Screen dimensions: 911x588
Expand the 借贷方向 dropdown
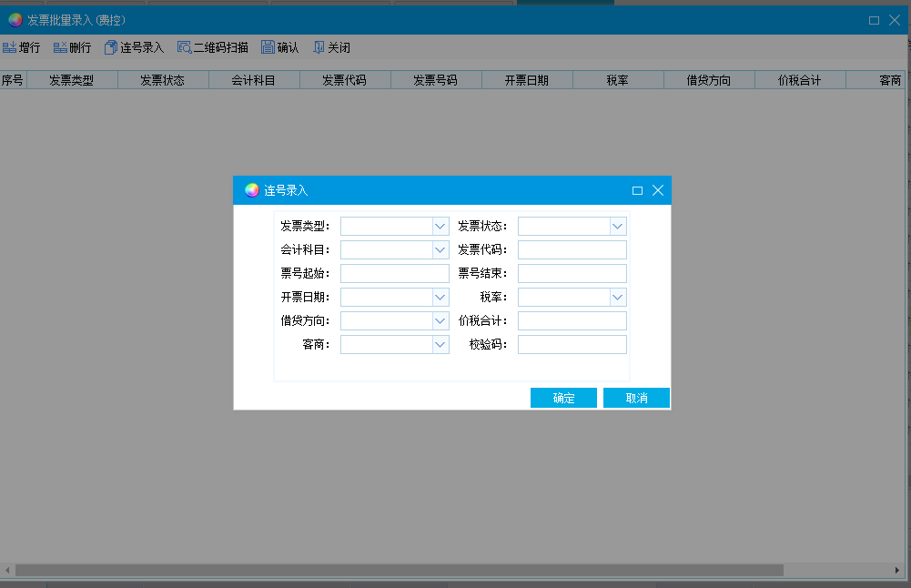click(x=440, y=320)
